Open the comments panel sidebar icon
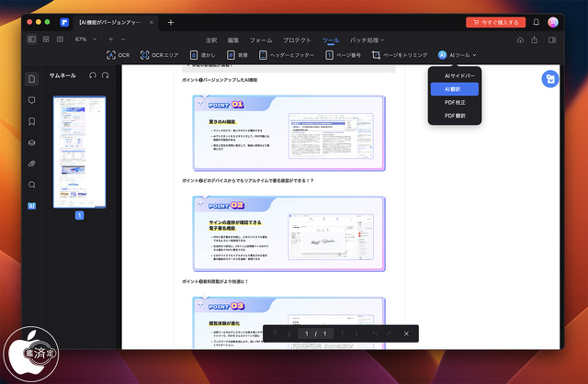This screenshot has height=384, width=588. 32,100
